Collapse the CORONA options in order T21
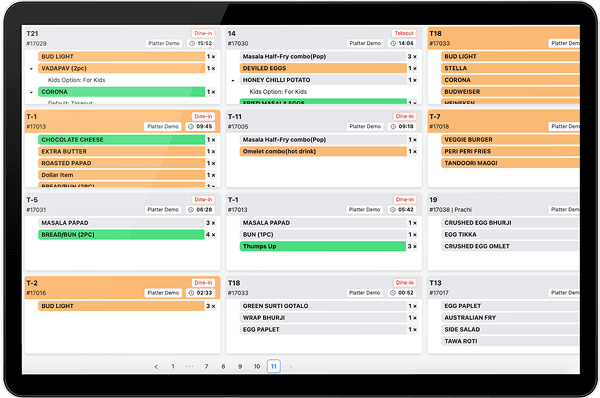Image resolution: width=600 pixels, height=398 pixels. 31,92
